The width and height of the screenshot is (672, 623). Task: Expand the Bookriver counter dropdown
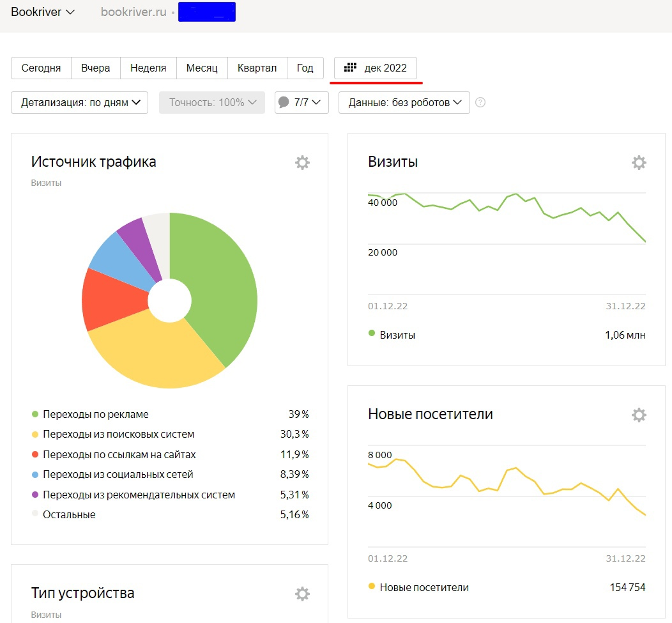43,12
